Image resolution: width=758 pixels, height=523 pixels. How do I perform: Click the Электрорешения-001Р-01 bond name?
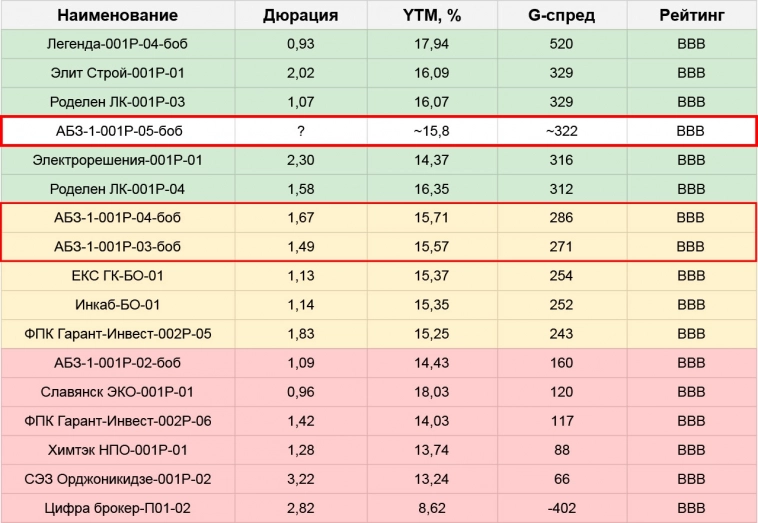(117, 160)
